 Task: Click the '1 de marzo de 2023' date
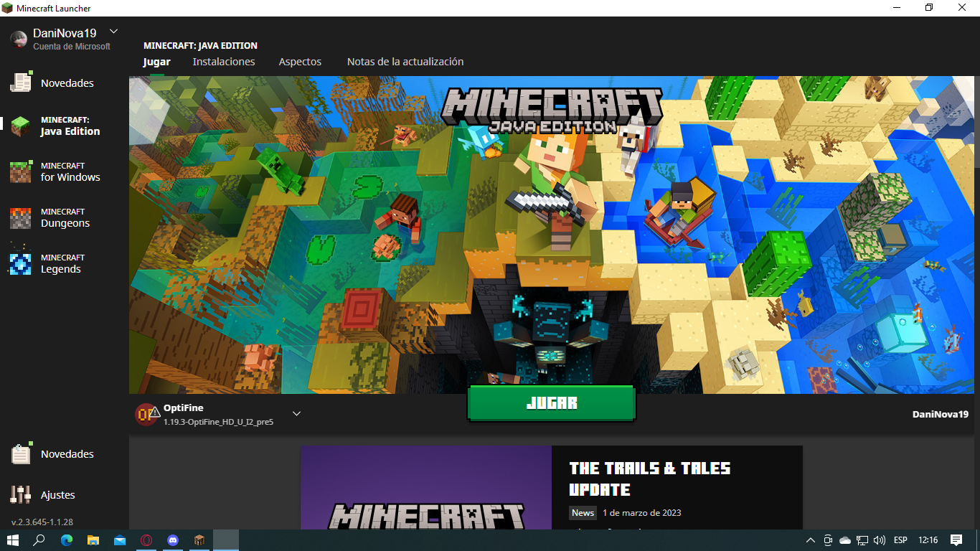pyautogui.click(x=642, y=513)
